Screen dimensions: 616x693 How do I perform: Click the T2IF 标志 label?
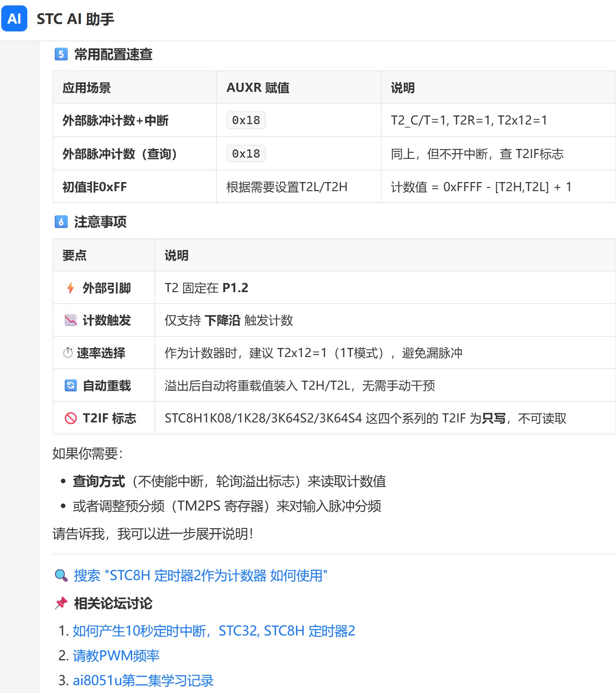[109, 418]
